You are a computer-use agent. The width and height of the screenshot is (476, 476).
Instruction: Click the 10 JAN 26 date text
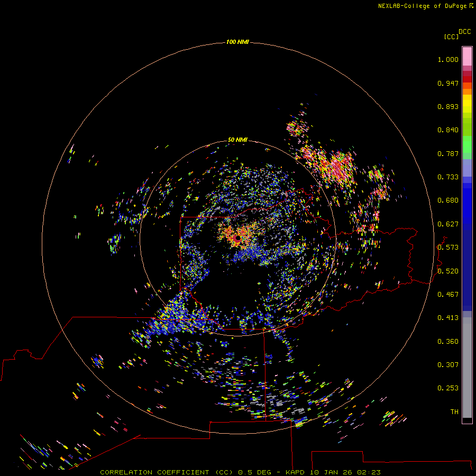(x=332, y=472)
